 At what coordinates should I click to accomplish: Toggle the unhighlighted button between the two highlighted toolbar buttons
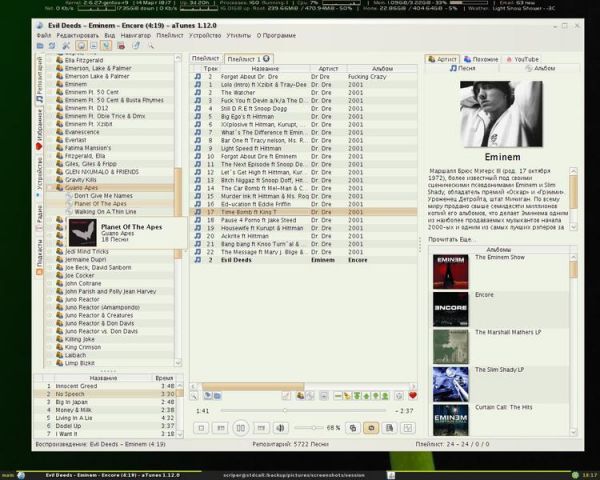[x=94, y=46]
